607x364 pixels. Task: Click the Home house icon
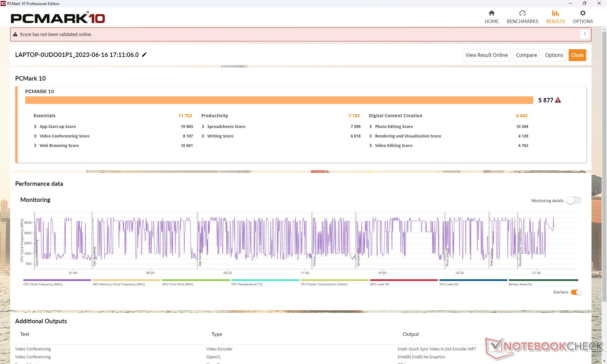(x=491, y=13)
